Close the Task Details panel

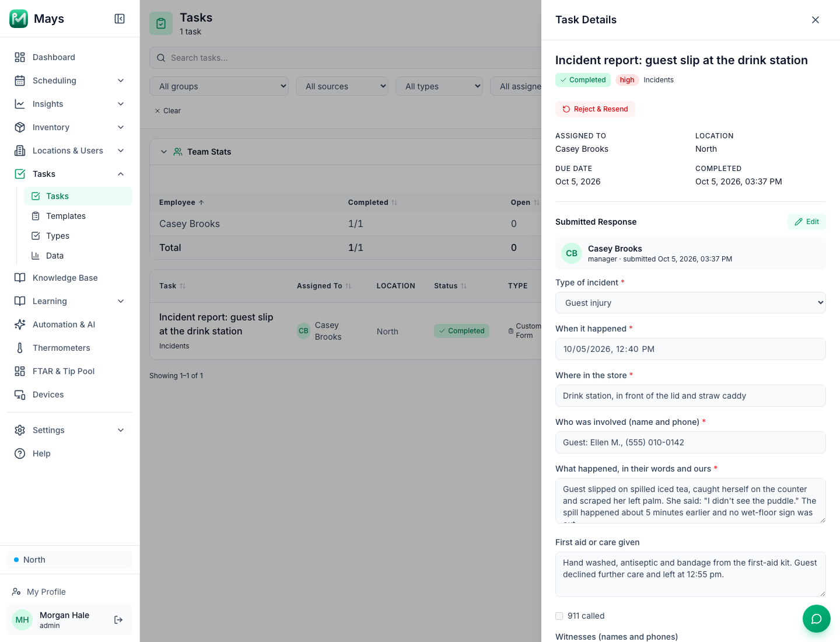(815, 20)
